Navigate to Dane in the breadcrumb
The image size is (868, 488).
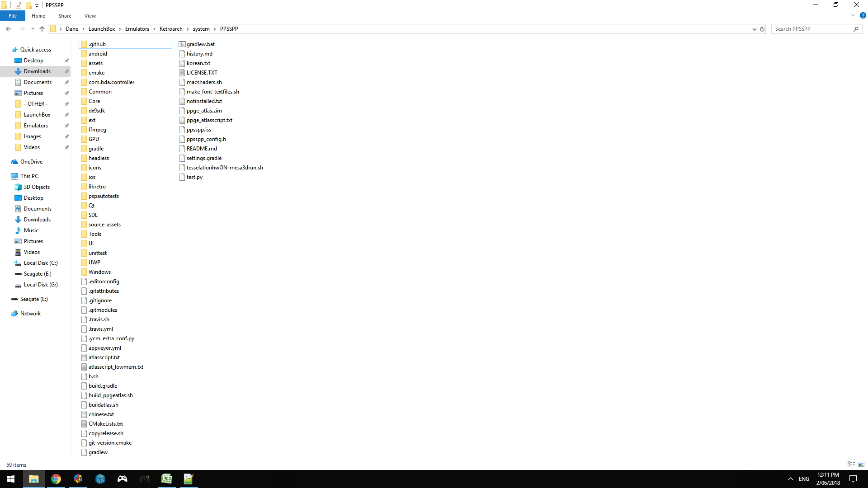(x=72, y=29)
